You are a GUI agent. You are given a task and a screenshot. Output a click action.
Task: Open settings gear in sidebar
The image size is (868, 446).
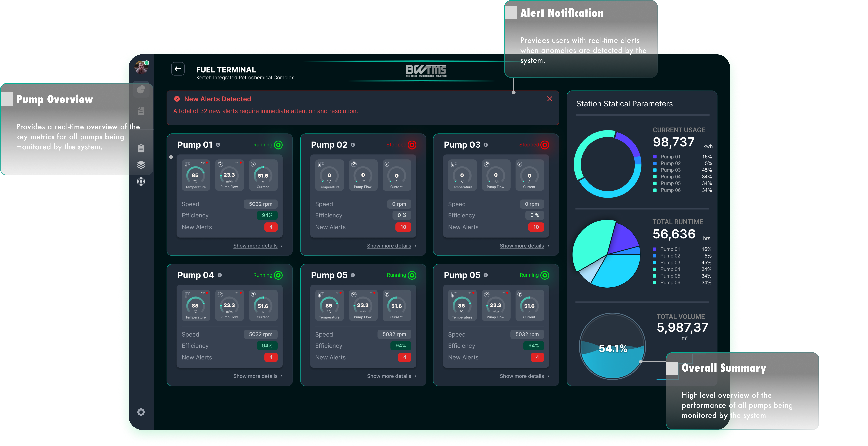[141, 412]
